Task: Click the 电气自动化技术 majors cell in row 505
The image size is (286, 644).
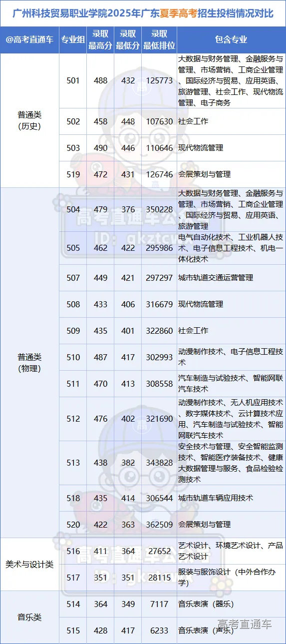Action: (231, 248)
